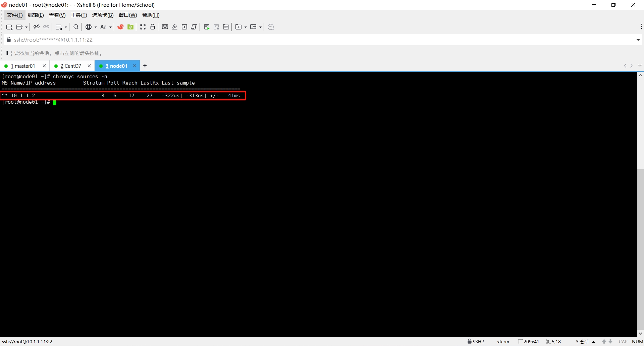Viewport: 644px width, 346px height.
Task: Open the 编辑(E) menu
Action: pos(36,15)
